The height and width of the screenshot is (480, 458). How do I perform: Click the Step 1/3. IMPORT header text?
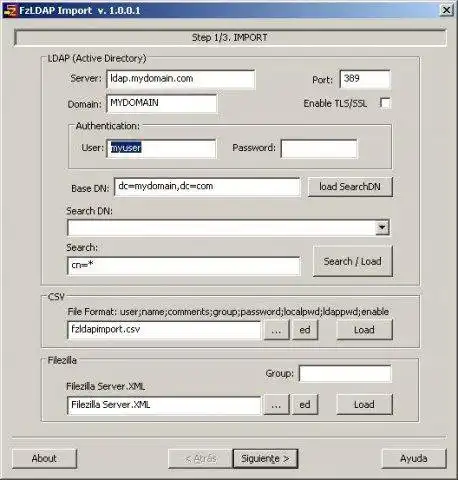point(230,38)
